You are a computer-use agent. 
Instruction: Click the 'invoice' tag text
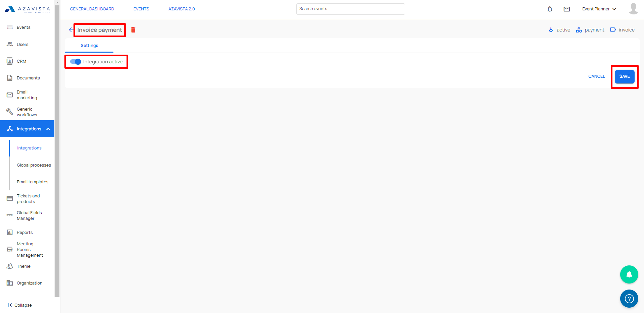click(x=627, y=30)
